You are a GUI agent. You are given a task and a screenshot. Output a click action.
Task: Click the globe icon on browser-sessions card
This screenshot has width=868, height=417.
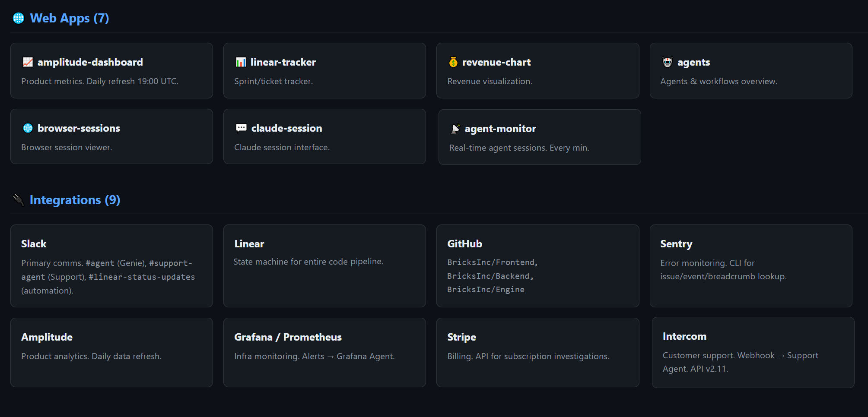[x=28, y=128]
